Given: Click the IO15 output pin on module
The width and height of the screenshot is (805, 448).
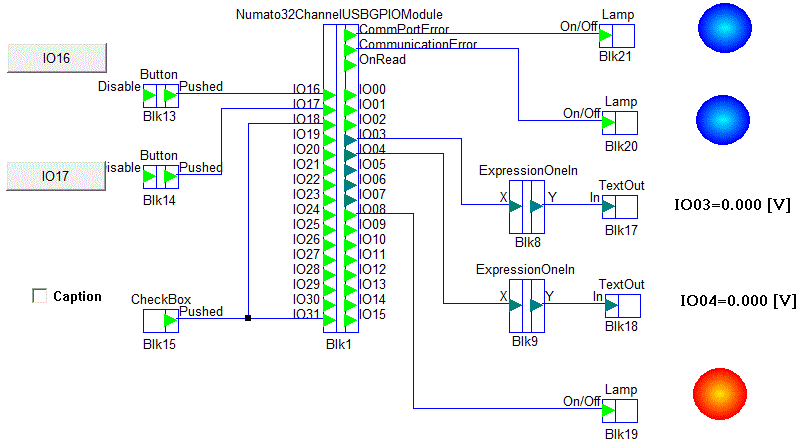Looking at the screenshot, I should 350,321.
